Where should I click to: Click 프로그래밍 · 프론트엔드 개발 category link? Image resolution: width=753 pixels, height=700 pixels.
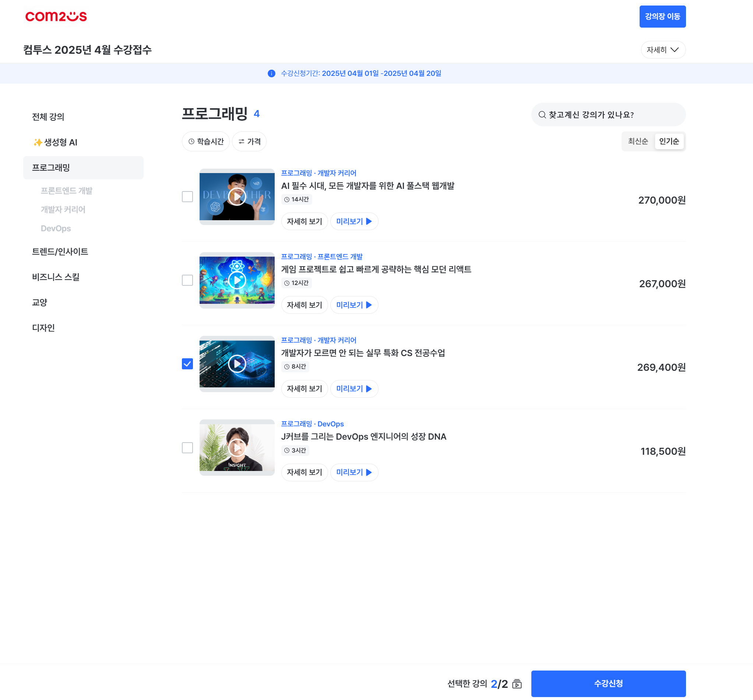tap(321, 257)
